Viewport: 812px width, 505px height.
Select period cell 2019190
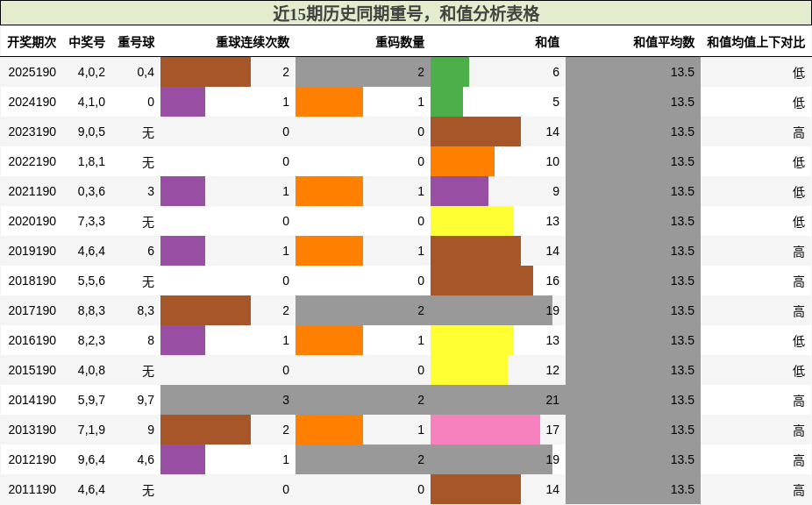coord(32,251)
